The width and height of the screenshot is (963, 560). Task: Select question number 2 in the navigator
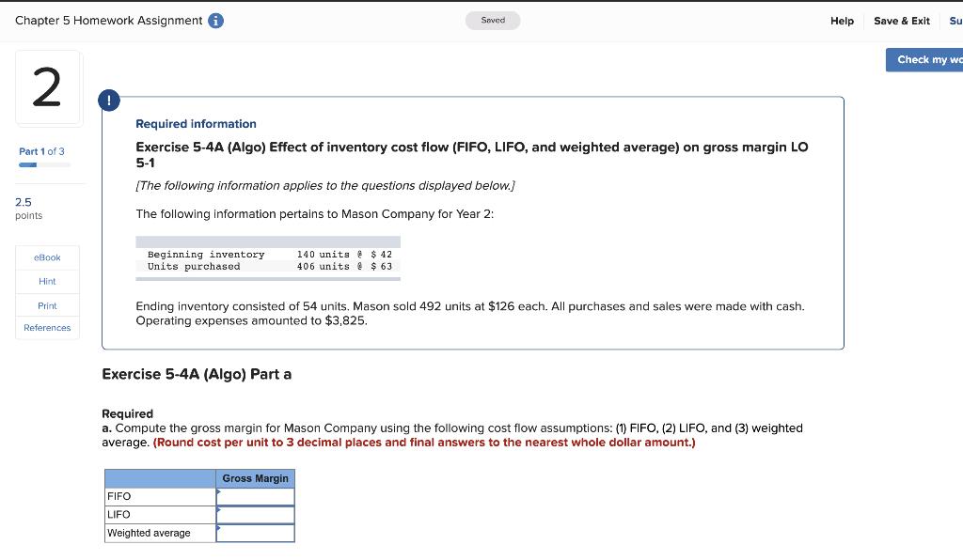(x=48, y=86)
